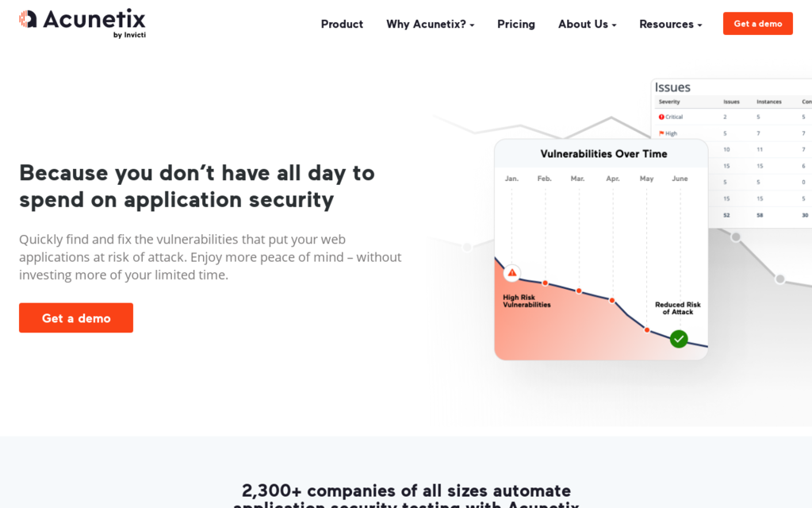This screenshot has width=812, height=508.
Task: Click the Severity column header
Action: [669, 102]
